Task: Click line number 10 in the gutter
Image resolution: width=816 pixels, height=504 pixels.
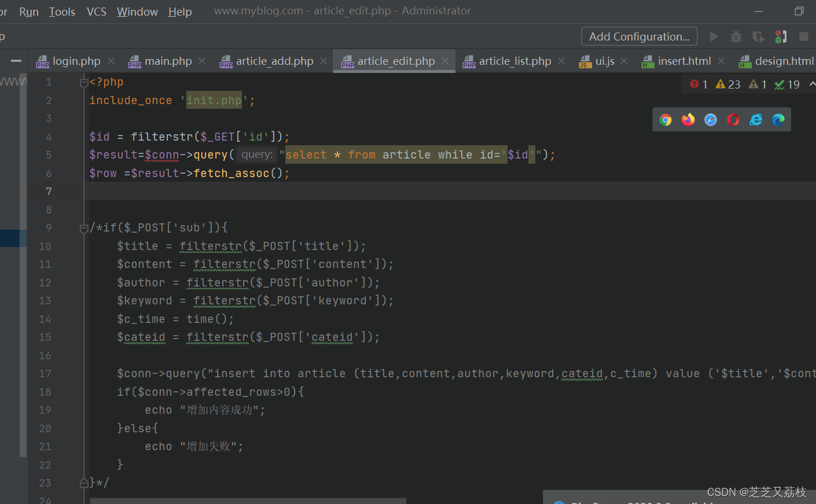Action: [x=45, y=247]
